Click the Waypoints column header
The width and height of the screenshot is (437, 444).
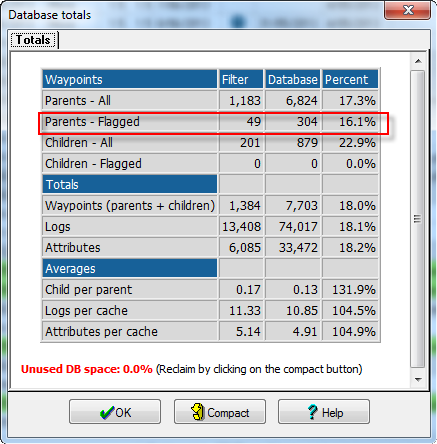[x=130, y=79]
